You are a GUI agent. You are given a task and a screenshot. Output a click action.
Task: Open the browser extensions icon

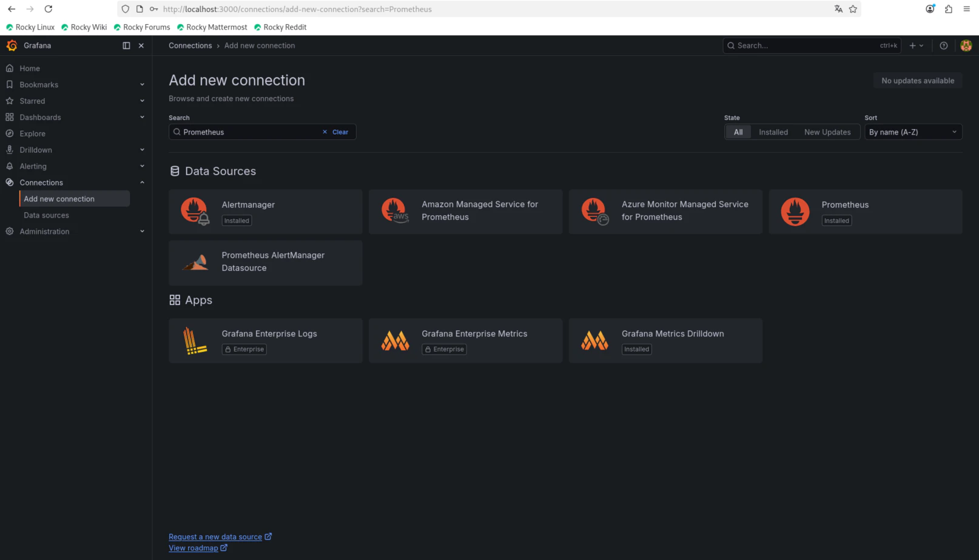pos(948,9)
